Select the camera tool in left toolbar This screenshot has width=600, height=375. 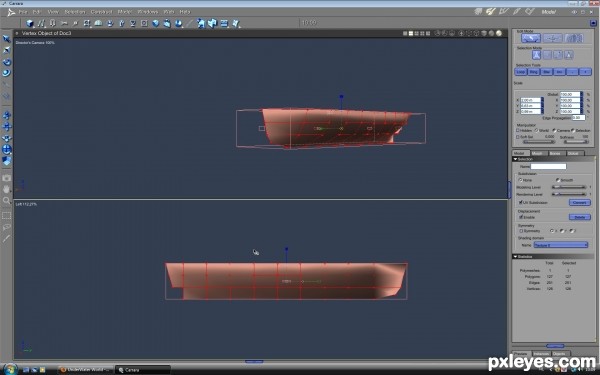(7, 178)
